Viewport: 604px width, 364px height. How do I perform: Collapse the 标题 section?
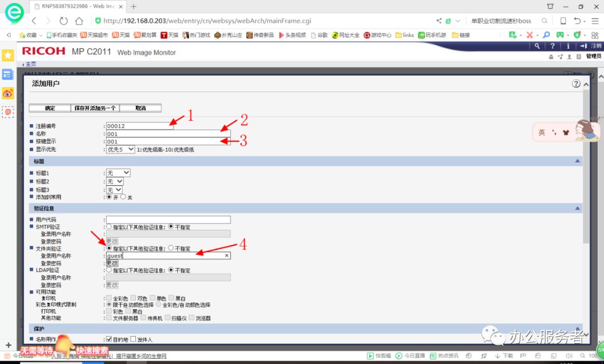tap(577, 161)
